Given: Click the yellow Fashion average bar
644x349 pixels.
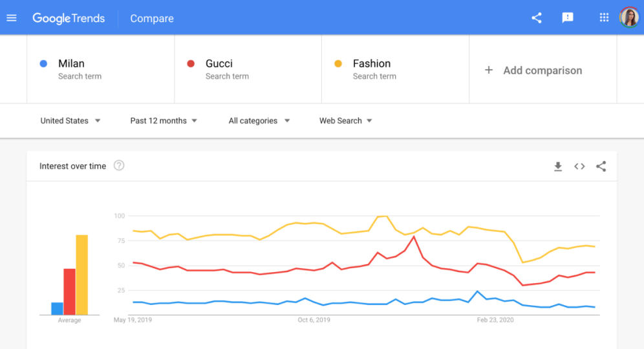Looking at the screenshot, I should pyautogui.click(x=81, y=275).
